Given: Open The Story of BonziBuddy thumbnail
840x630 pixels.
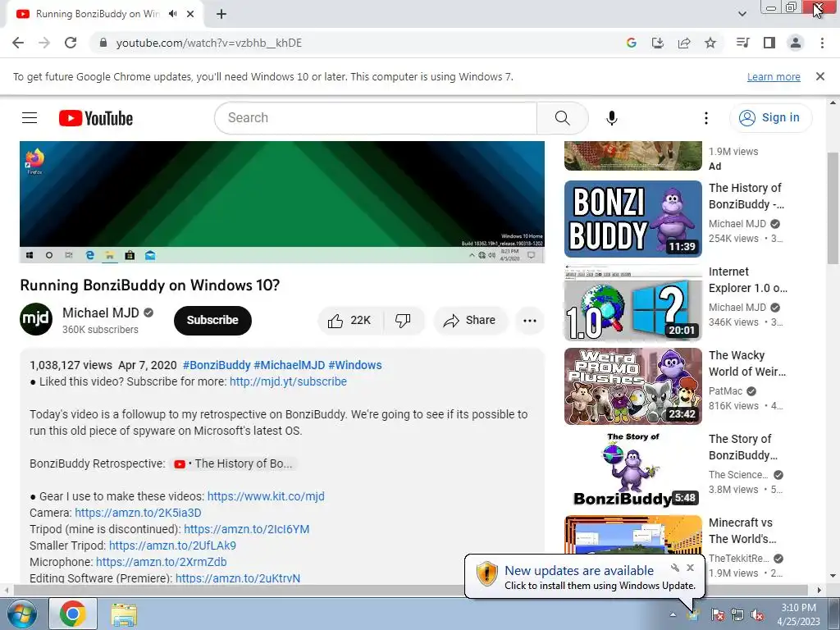Looking at the screenshot, I should 633,470.
